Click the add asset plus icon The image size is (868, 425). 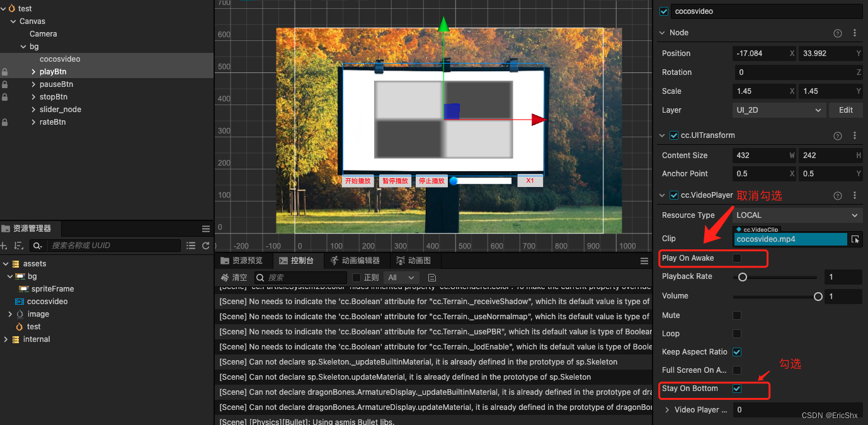point(4,246)
